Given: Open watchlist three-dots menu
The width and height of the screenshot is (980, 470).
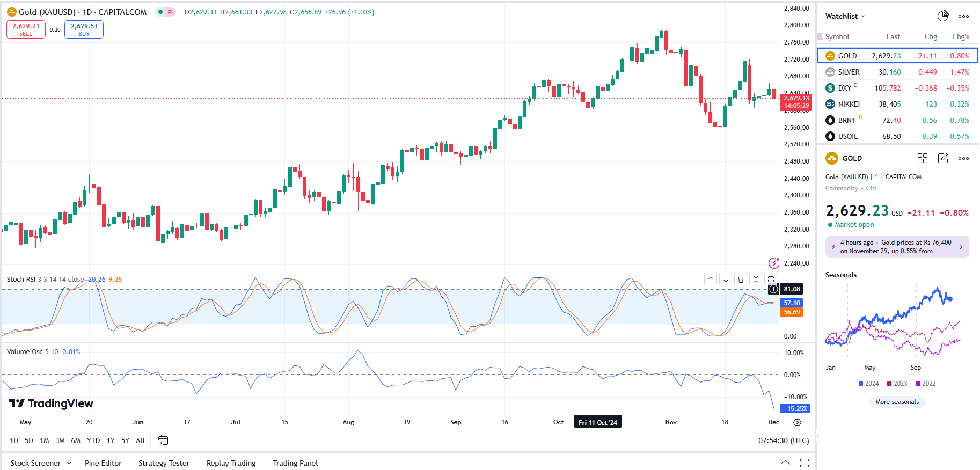Looking at the screenshot, I should tap(964, 16).
